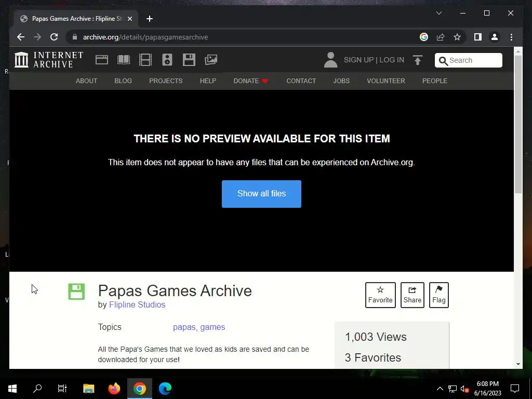532x399 pixels.
Task: Open the PROJECTS nav item
Action: (166, 81)
